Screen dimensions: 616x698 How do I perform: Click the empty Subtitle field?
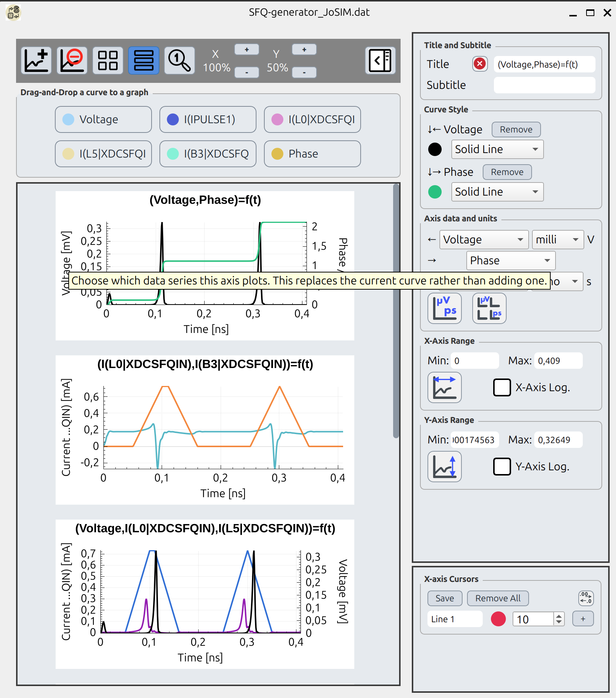(544, 85)
